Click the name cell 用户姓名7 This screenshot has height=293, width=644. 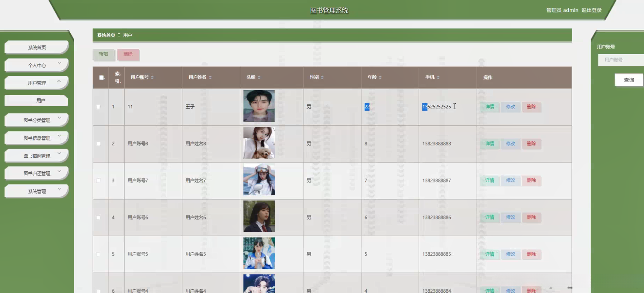[196, 181]
